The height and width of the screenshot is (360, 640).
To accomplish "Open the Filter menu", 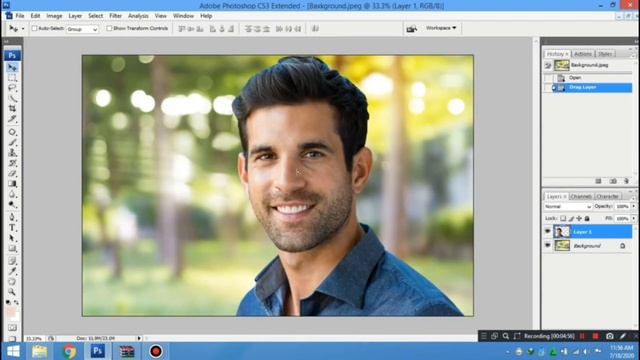I will click(x=116, y=16).
